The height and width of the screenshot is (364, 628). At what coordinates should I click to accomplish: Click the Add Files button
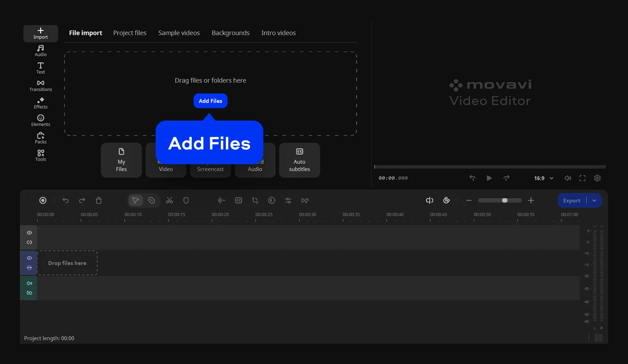point(210,101)
